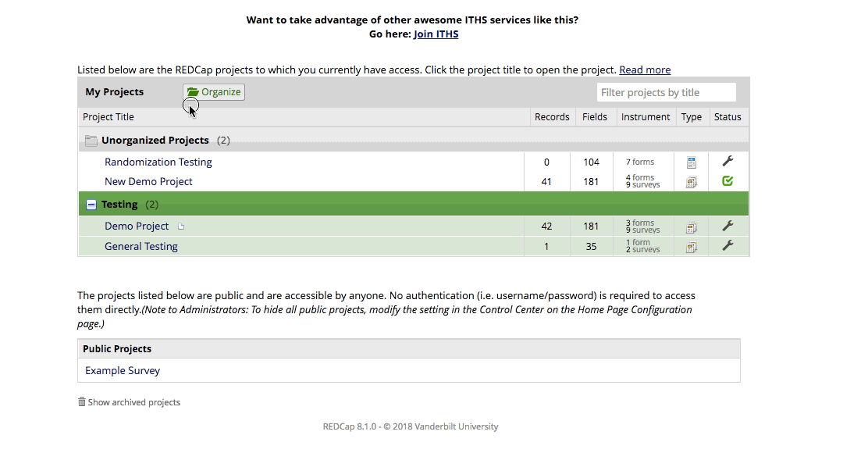This screenshot has height=453, width=868.
Task: Click the type icon for General Testing
Action: pos(692,247)
